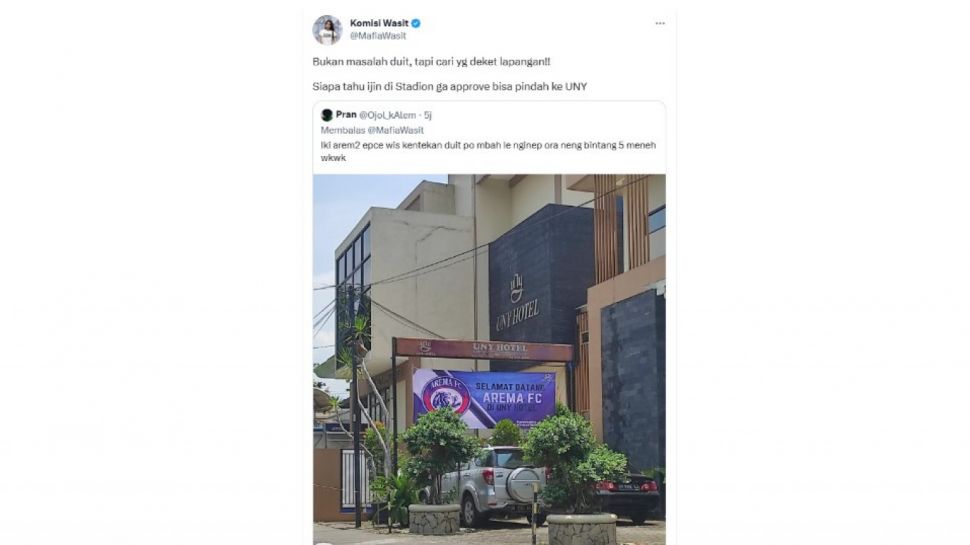Open the three-dot more options menu
Screen dimensions: 970x545
(x=660, y=24)
